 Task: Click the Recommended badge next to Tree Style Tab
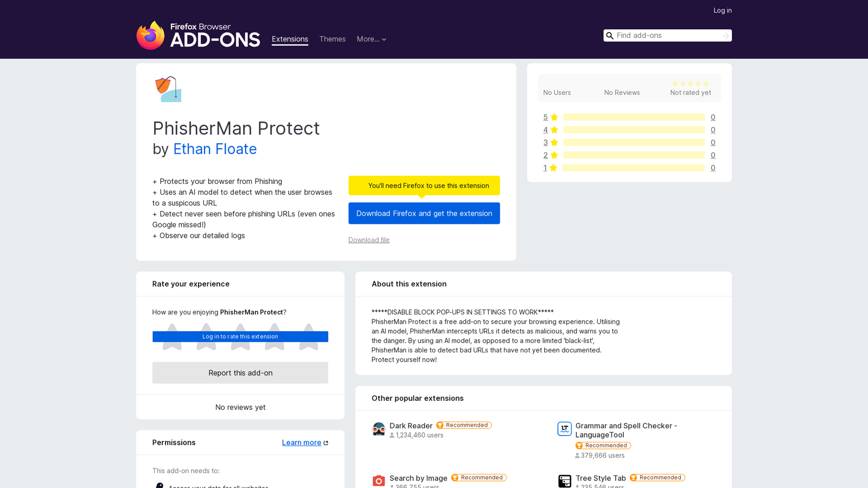pyautogui.click(x=658, y=478)
